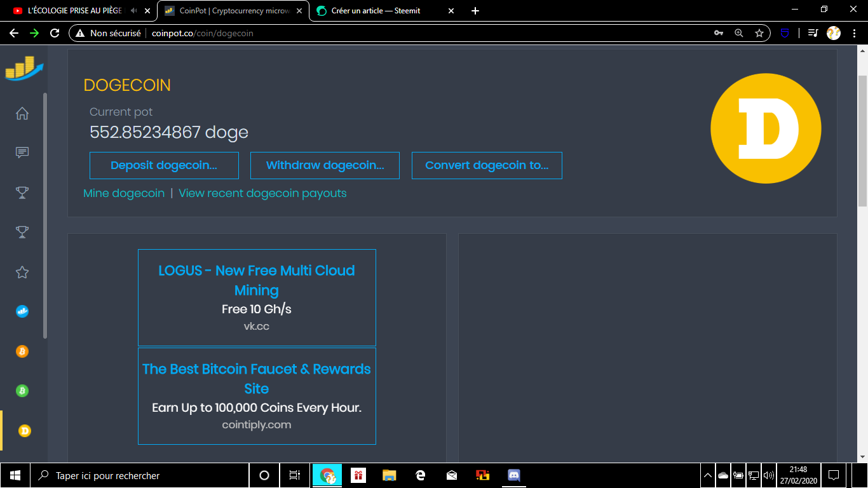868x488 pixels.
Task: Open the Convert dogecoin to button
Action: pyautogui.click(x=487, y=165)
